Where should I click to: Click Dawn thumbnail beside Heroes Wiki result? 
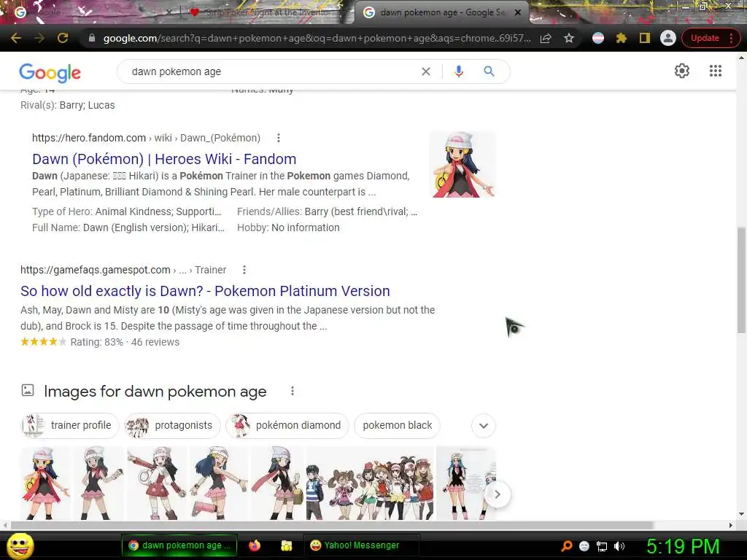(x=462, y=164)
